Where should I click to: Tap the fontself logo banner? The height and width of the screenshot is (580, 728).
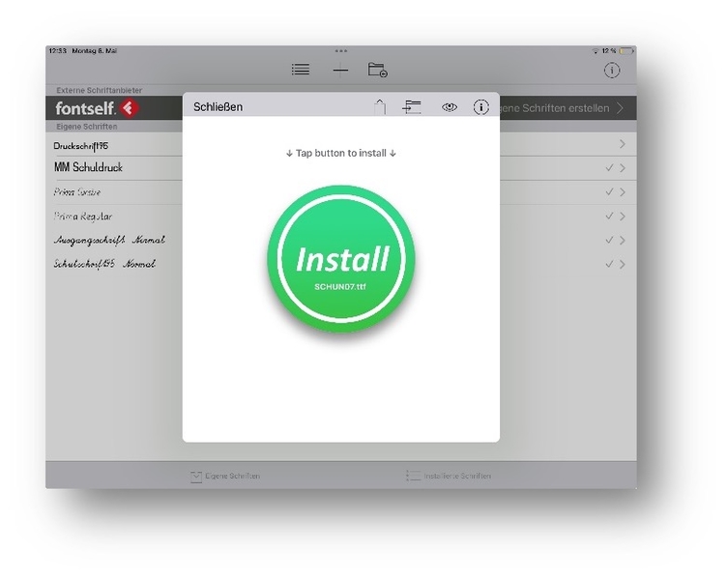tap(97, 108)
